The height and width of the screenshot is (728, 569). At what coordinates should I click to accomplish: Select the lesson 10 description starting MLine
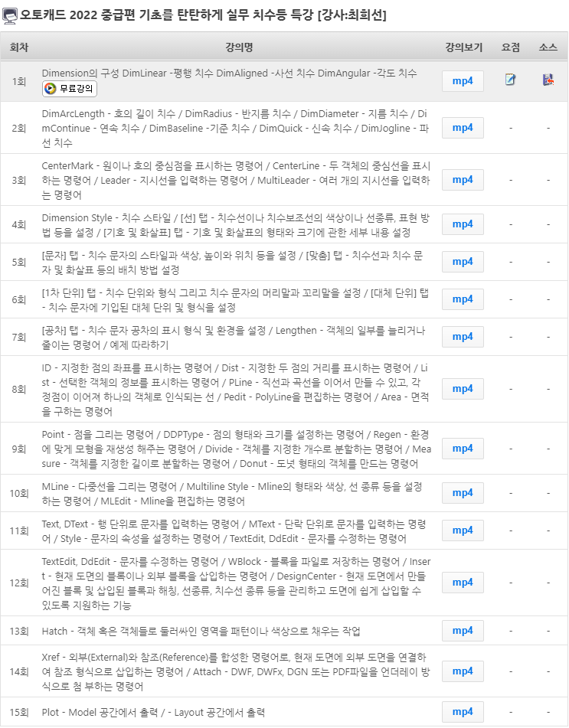232,494
